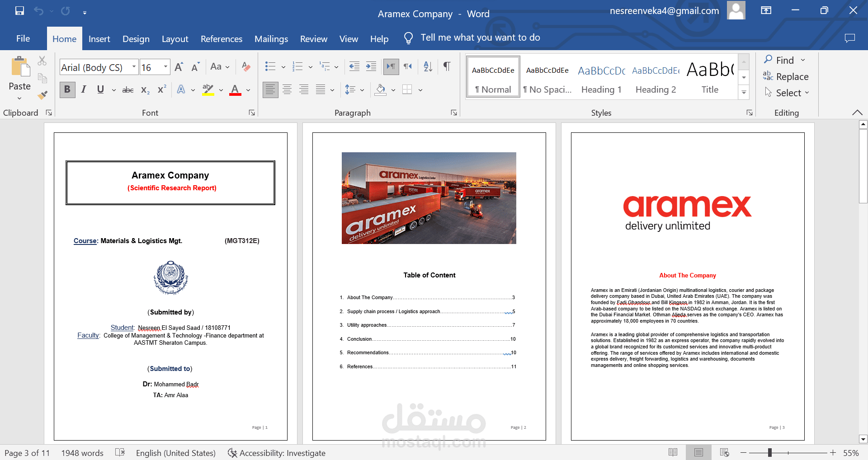Activate the Format Painter brush

coord(42,95)
